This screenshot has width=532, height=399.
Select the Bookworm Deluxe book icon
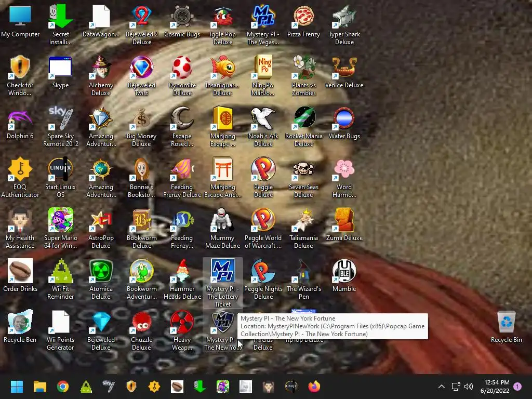[141, 228]
